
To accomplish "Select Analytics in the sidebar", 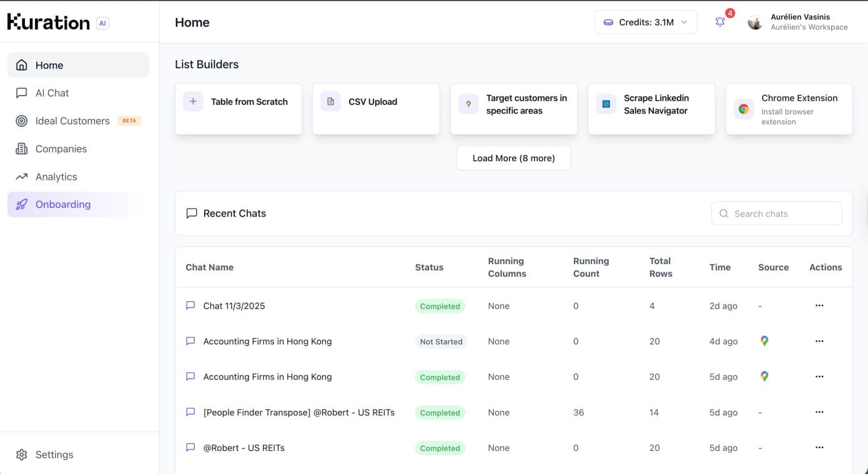I will pos(56,177).
